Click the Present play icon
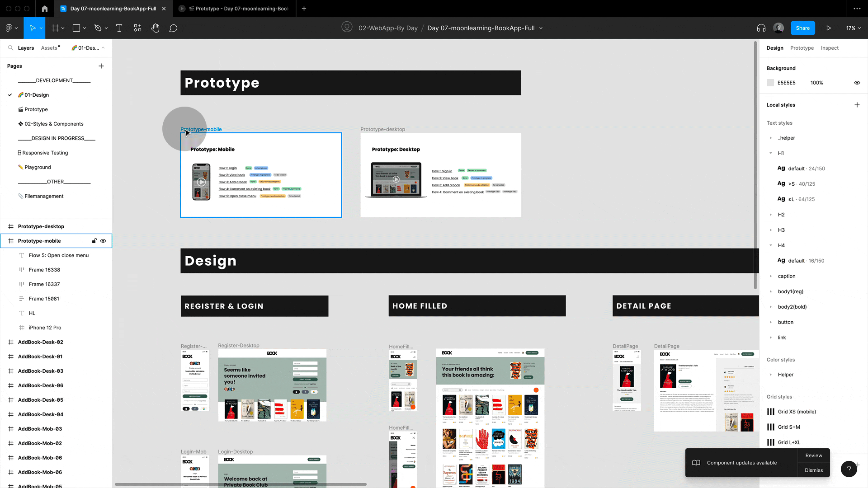Image resolution: width=868 pixels, height=488 pixels. (x=829, y=28)
